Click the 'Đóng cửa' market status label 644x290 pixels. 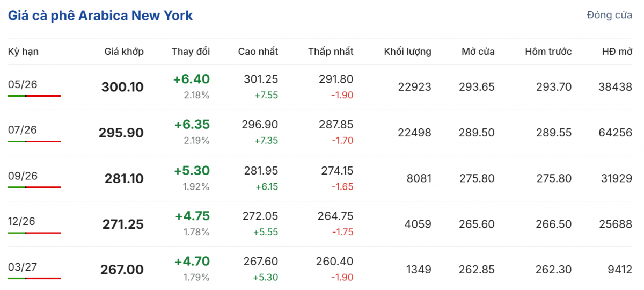tap(609, 15)
